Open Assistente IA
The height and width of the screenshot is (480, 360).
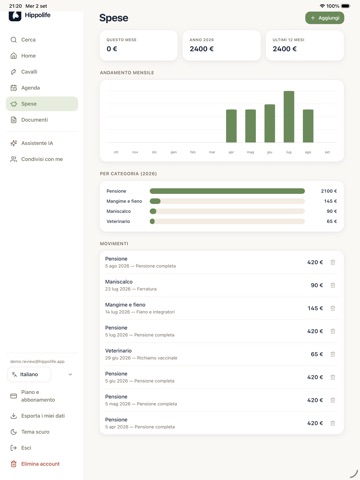click(x=42, y=143)
